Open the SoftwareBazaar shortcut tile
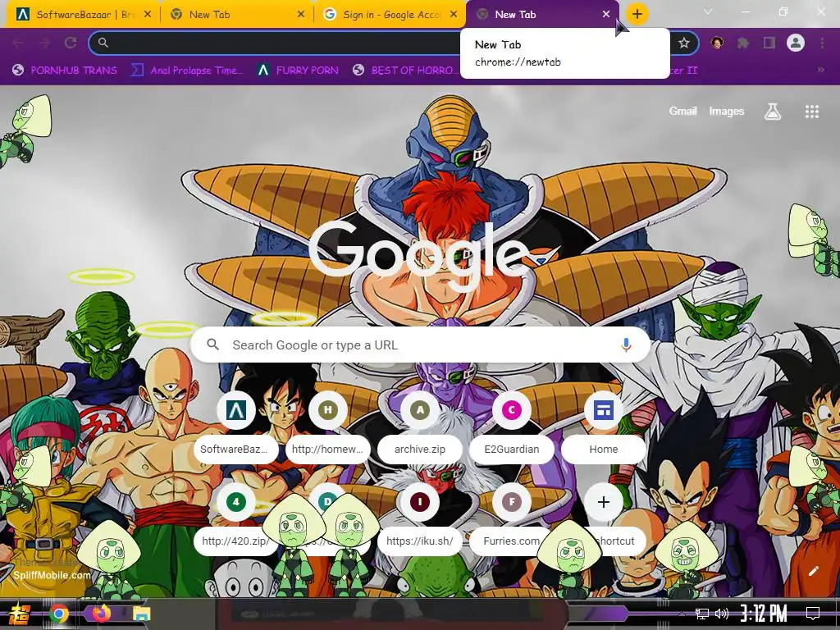 (236, 427)
